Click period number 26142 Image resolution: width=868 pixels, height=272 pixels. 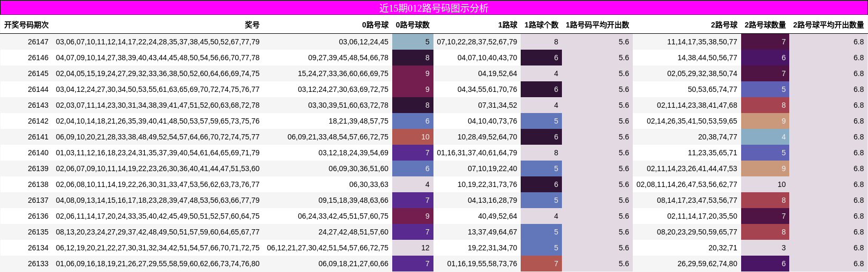tap(38, 121)
